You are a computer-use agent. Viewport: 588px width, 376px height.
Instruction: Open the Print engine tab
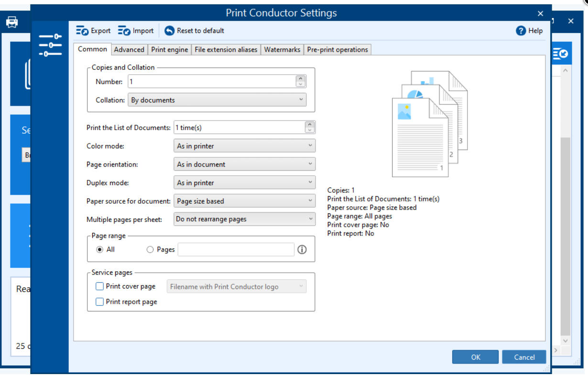tap(169, 50)
